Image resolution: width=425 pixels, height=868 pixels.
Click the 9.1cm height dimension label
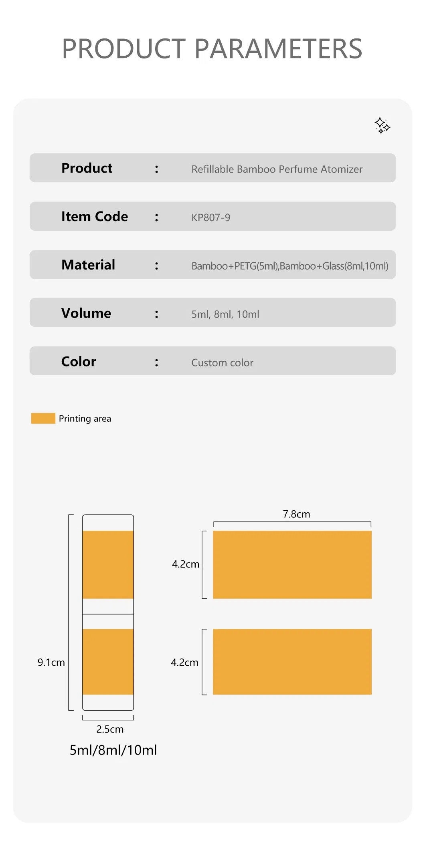click(x=51, y=663)
